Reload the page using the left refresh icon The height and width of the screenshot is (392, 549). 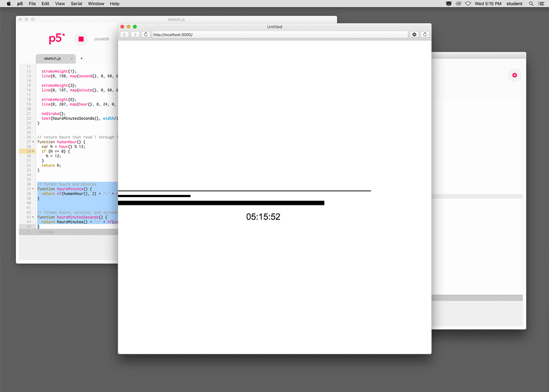[x=146, y=35]
